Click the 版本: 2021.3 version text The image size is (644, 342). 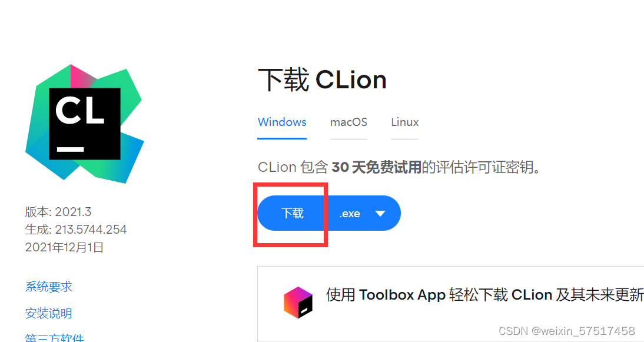tap(58, 212)
